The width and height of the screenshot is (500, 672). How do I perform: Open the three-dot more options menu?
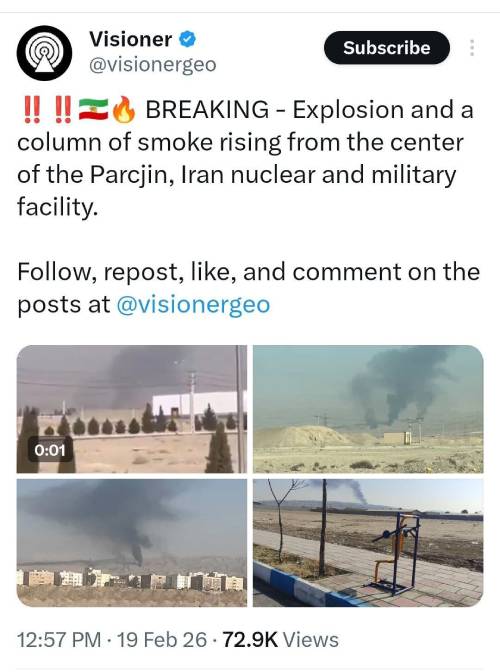(x=472, y=48)
